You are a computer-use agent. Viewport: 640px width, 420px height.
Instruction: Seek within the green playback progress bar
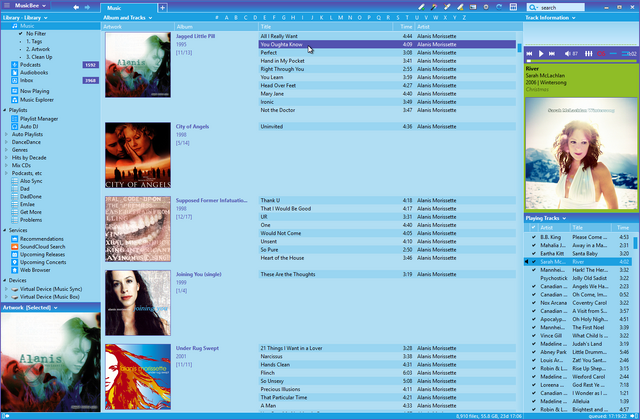tap(581, 61)
